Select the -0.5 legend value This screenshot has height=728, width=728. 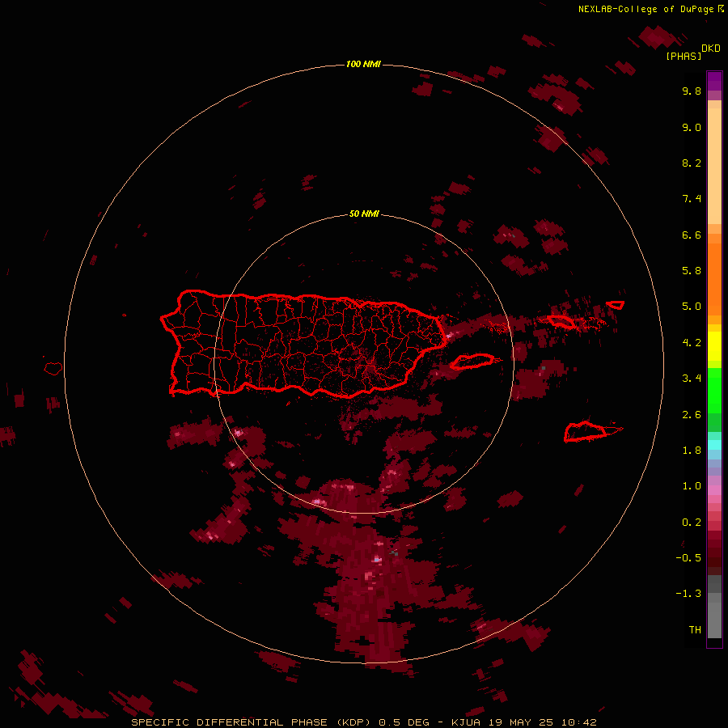pos(688,558)
